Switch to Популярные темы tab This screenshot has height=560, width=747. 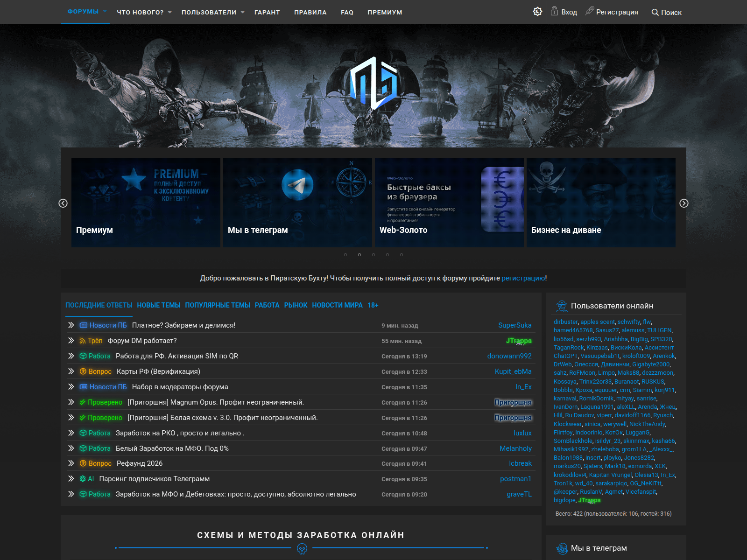click(x=218, y=305)
